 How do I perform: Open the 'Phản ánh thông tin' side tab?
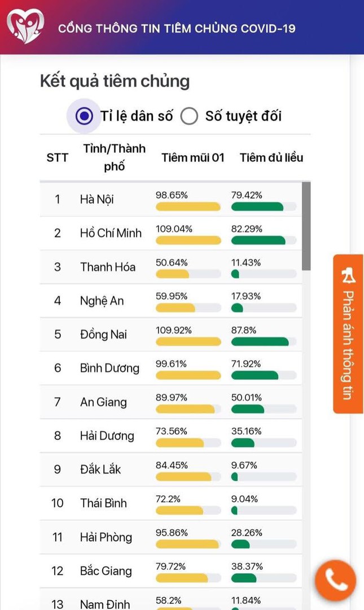(348, 334)
